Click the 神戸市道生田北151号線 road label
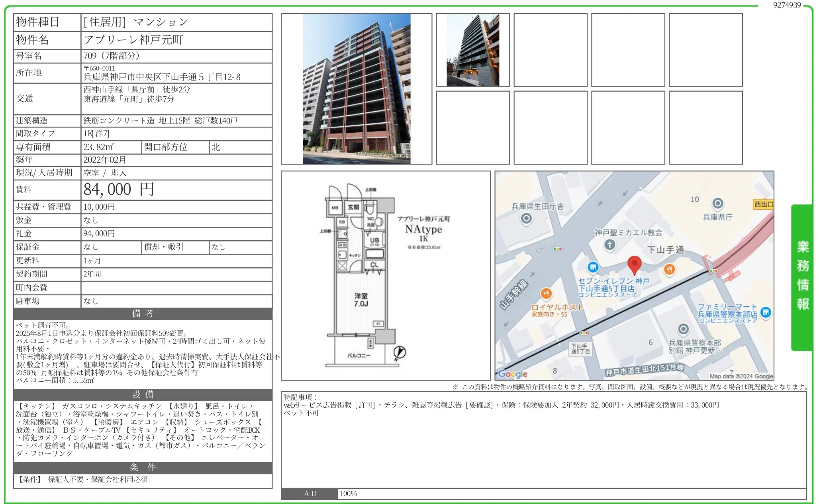This screenshot has width=819, height=504. (x=644, y=369)
